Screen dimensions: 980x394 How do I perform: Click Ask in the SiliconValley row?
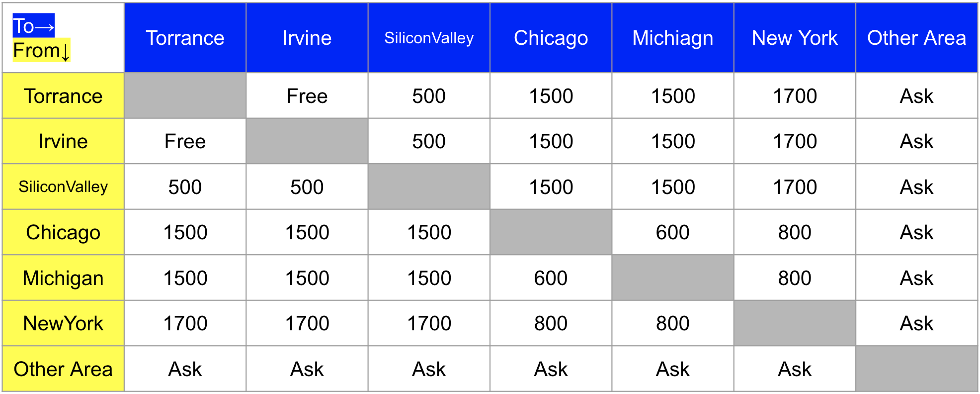(916, 187)
